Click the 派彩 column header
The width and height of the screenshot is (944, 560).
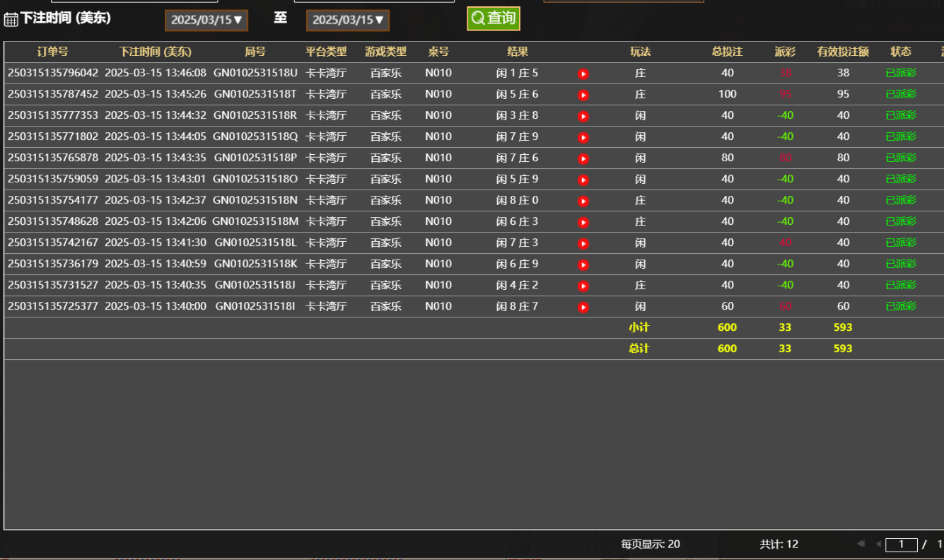pyautogui.click(x=785, y=52)
